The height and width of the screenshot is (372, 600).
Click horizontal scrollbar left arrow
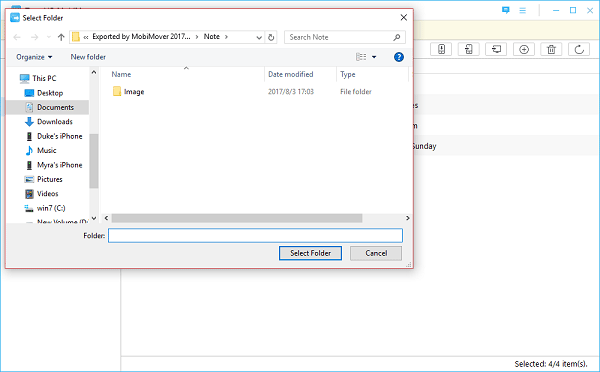point(106,218)
